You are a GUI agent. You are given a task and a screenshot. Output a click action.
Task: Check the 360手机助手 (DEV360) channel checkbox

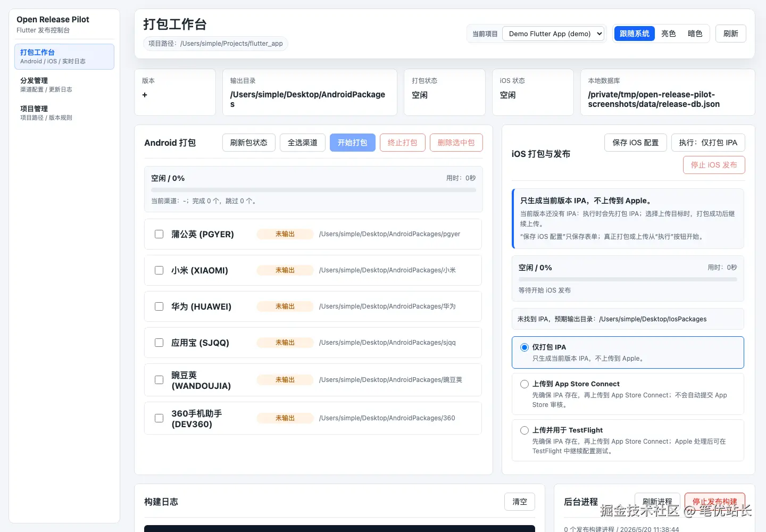pyautogui.click(x=159, y=418)
